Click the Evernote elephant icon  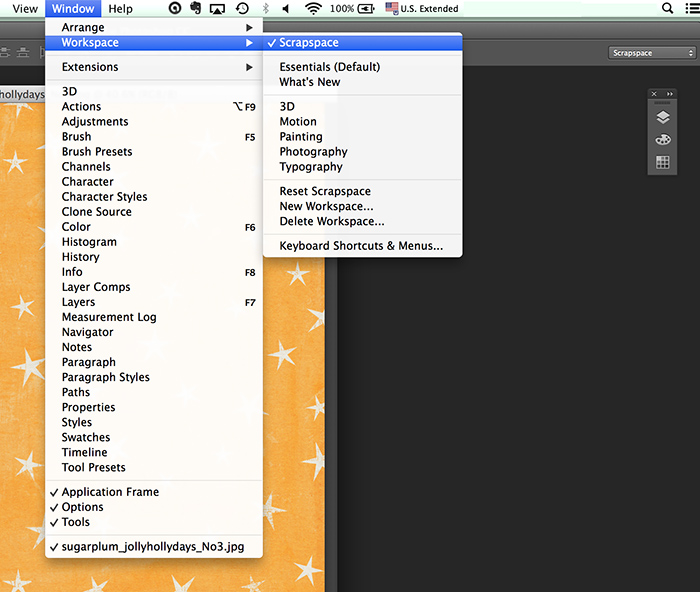196,8
